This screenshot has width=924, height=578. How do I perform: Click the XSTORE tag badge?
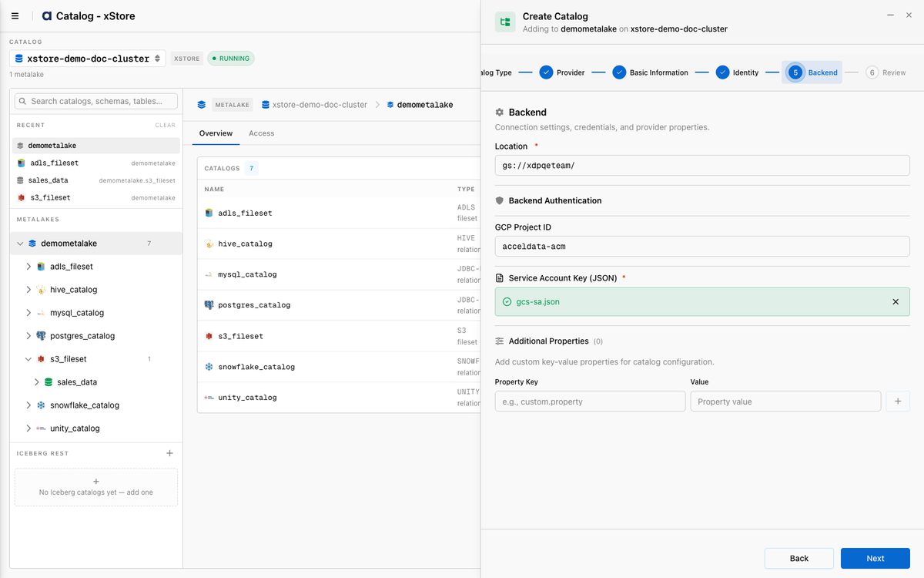[187, 59]
